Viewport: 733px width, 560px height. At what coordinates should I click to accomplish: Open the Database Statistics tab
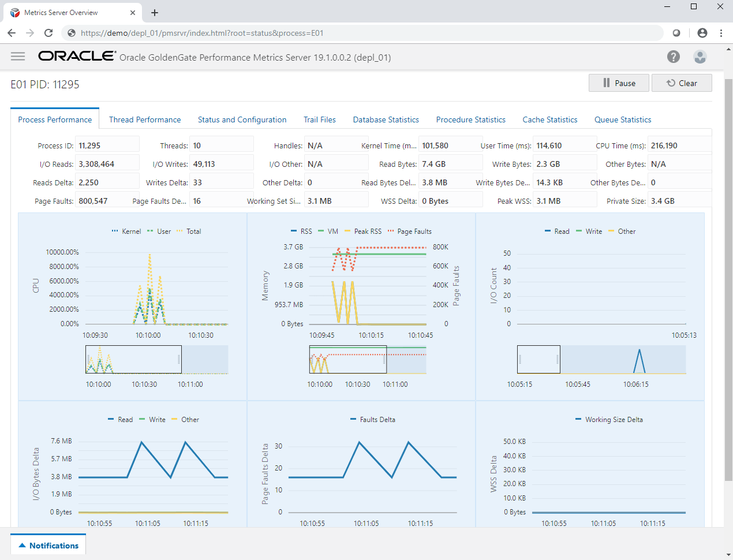(x=386, y=120)
